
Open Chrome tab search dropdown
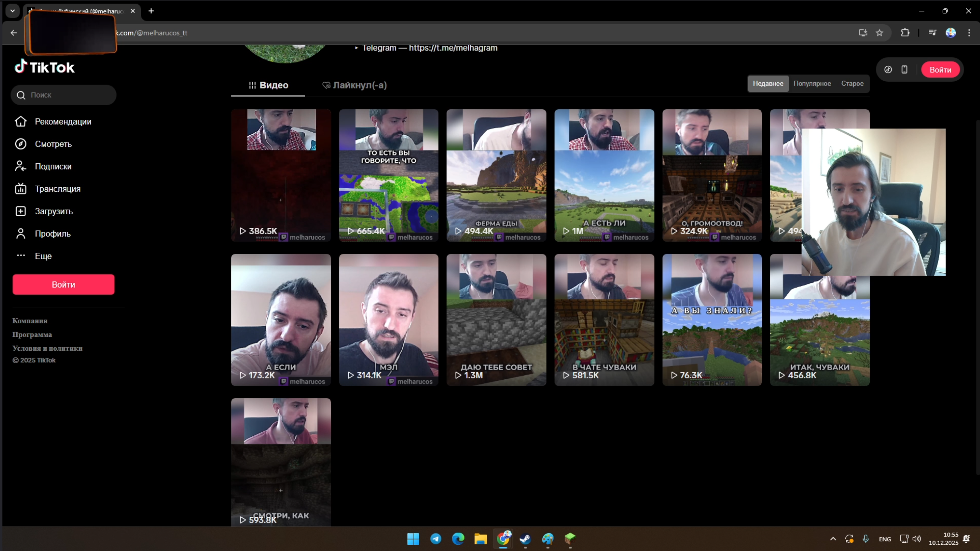(x=12, y=11)
